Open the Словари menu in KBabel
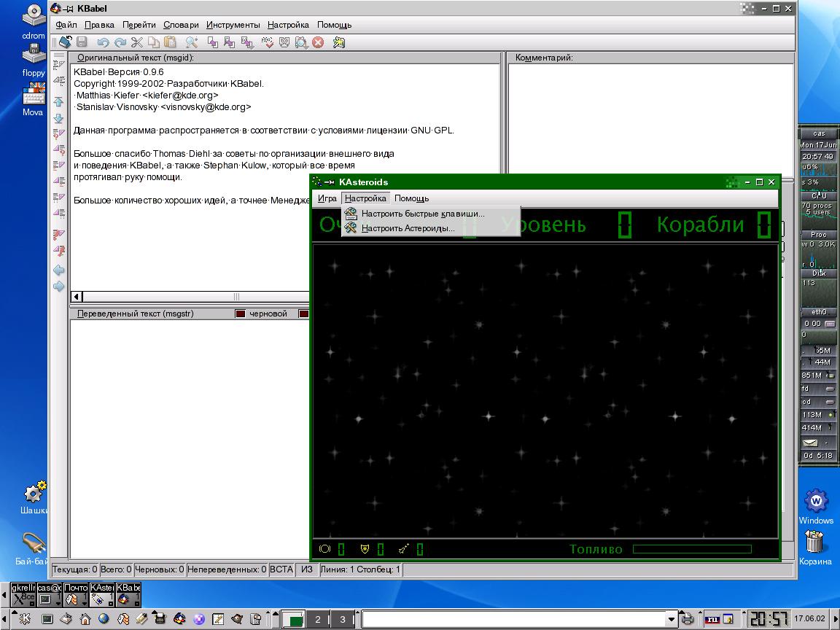This screenshot has width=840, height=630. click(x=181, y=25)
